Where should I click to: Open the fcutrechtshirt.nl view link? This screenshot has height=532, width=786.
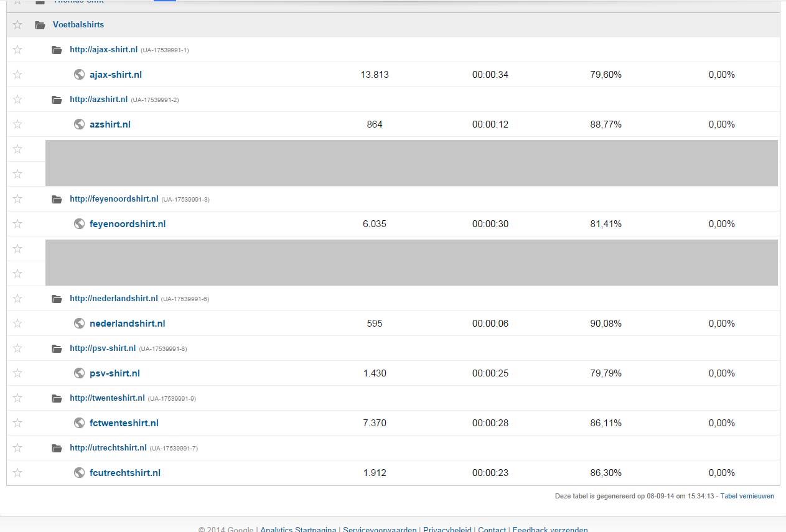[x=125, y=473]
